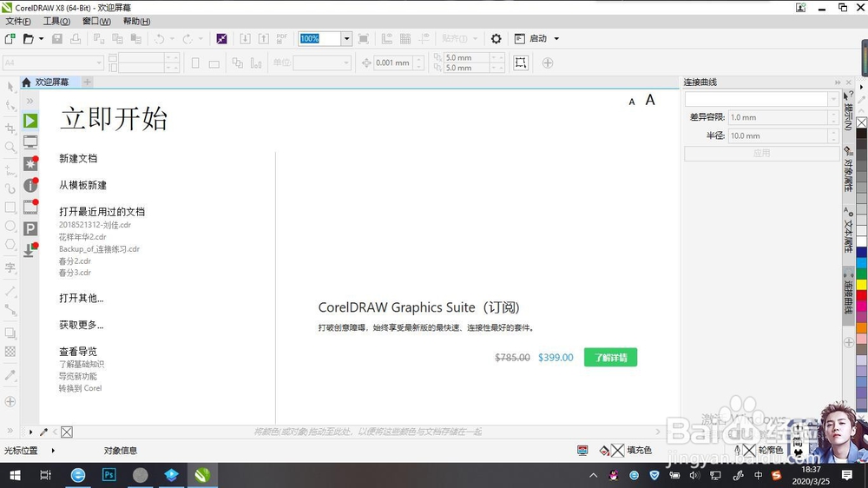Click the plus new-tab button beside 欢迎屏幕
Screen dimensions: 868x488
coord(87,82)
